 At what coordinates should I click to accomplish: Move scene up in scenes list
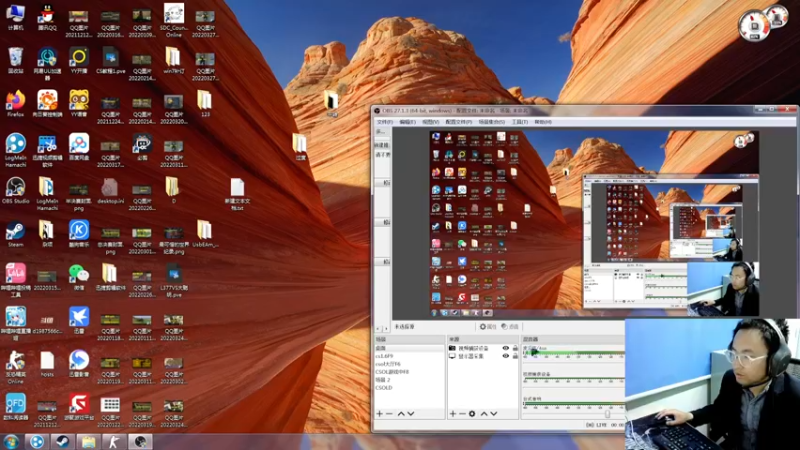[401, 414]
